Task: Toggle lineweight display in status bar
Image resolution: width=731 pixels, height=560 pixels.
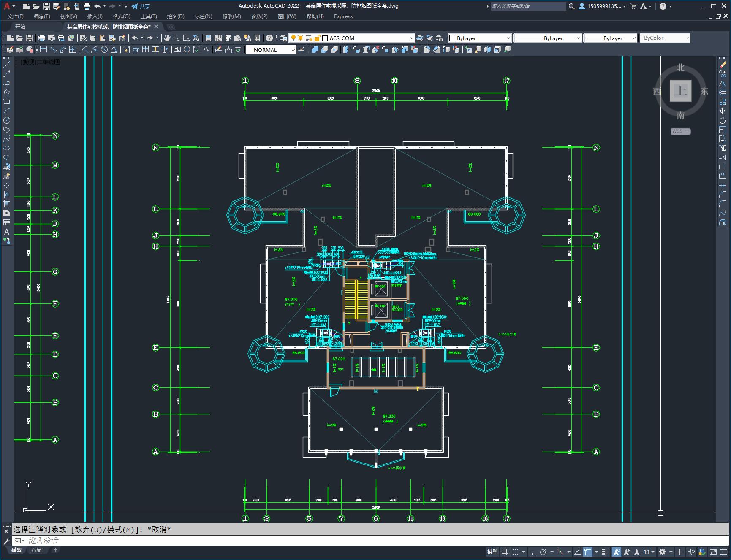Action: (605, 552)
